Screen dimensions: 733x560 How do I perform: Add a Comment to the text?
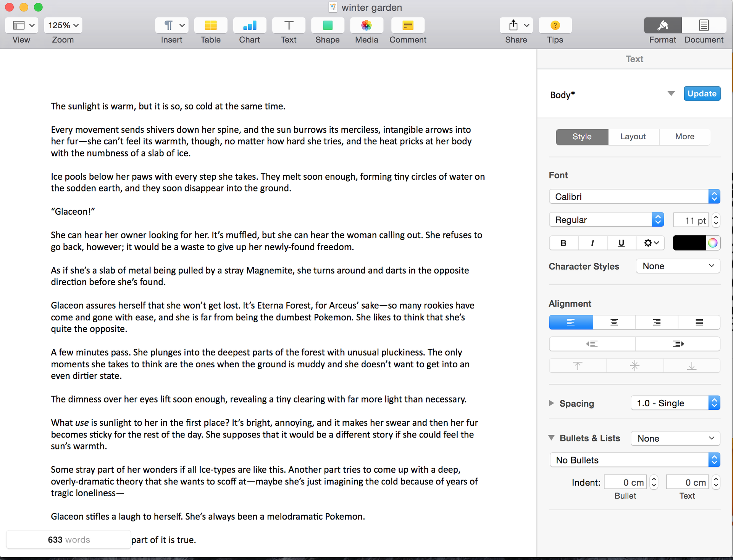(408, 25)
